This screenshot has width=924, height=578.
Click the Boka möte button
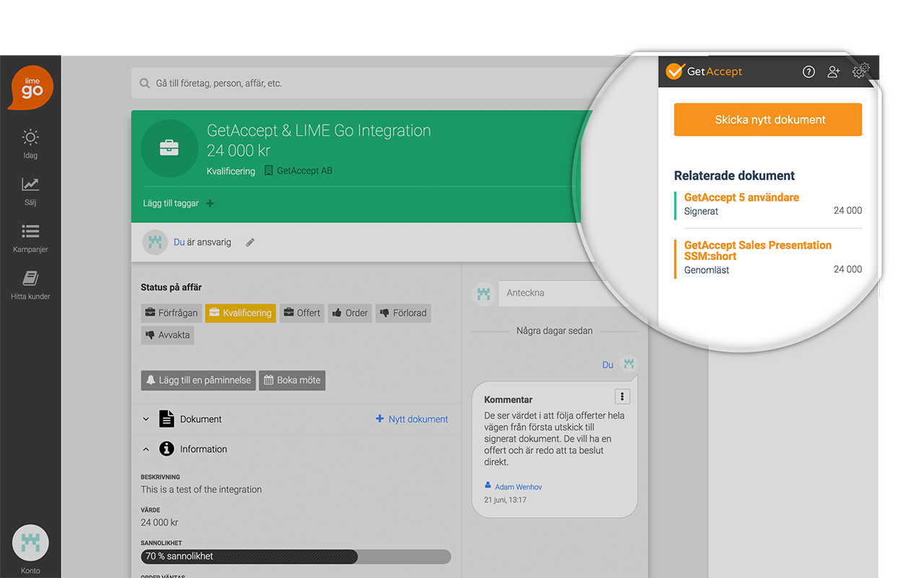[x=292, y=380]
